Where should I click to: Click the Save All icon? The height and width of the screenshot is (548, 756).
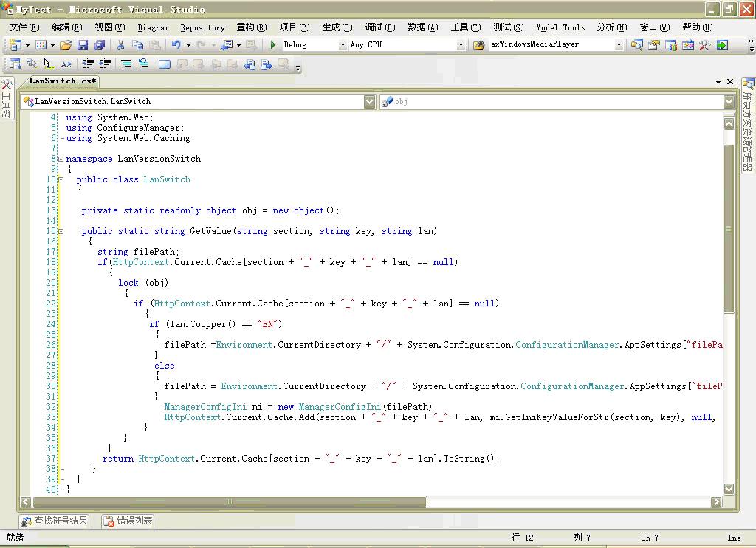point(99,45)
